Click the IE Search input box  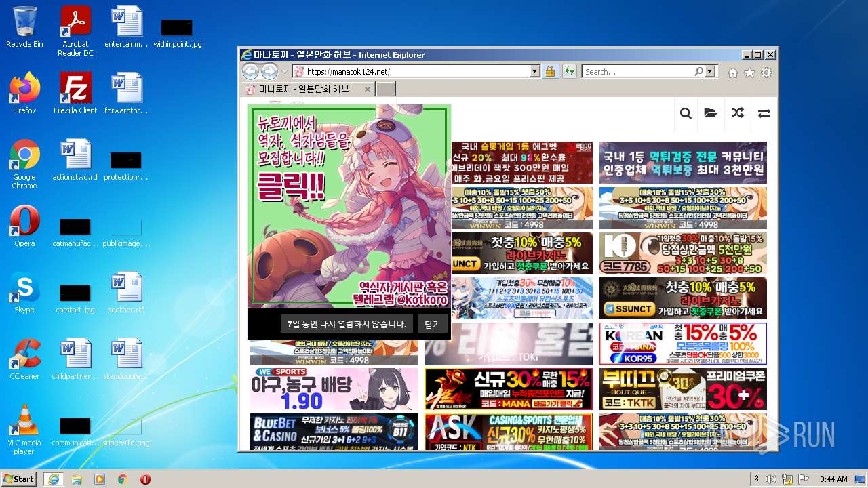click(637, 71)
